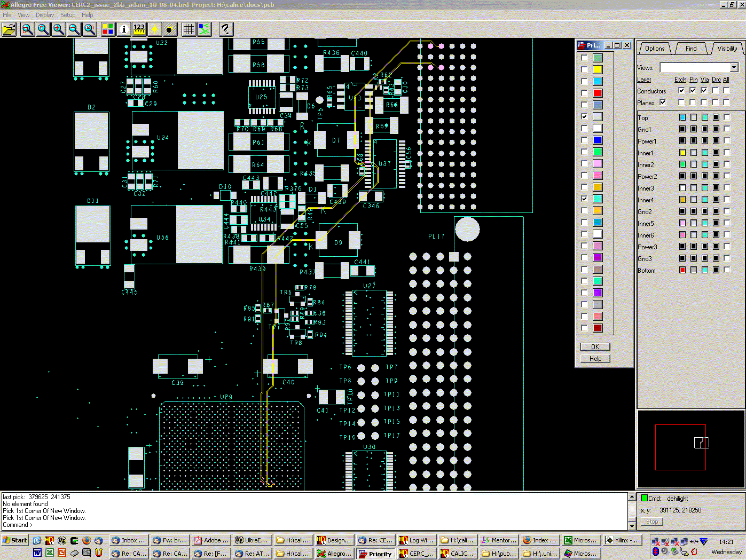The height and width of the screenshot is (560, 746).
Task: Expand the Views dropdown list
Action: [x=734, y=68]
